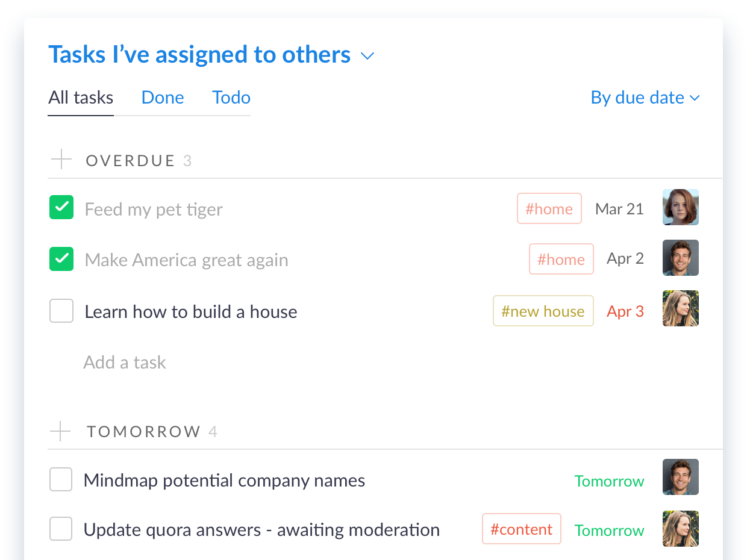Click assignee avatar on Learn how to build a house
The height and width of the screenshot is (560, 747).
pyautogui.click(x=681, y=308)
